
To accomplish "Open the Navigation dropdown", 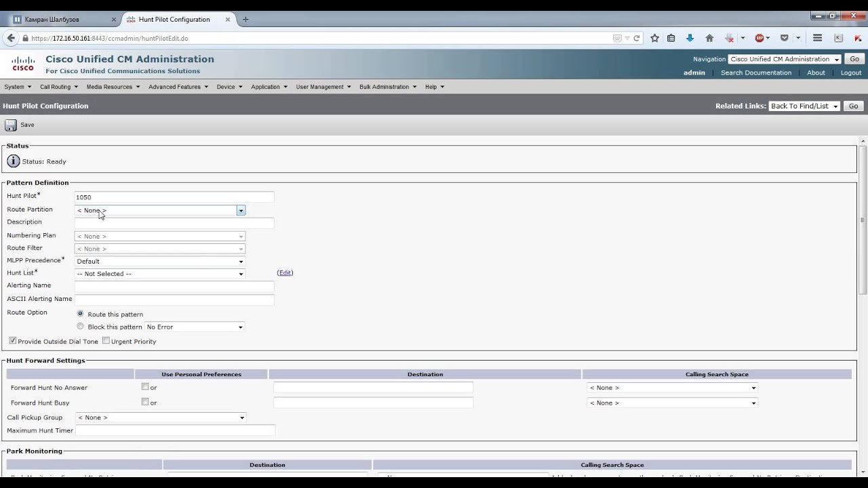I will (x=785, y=59).
